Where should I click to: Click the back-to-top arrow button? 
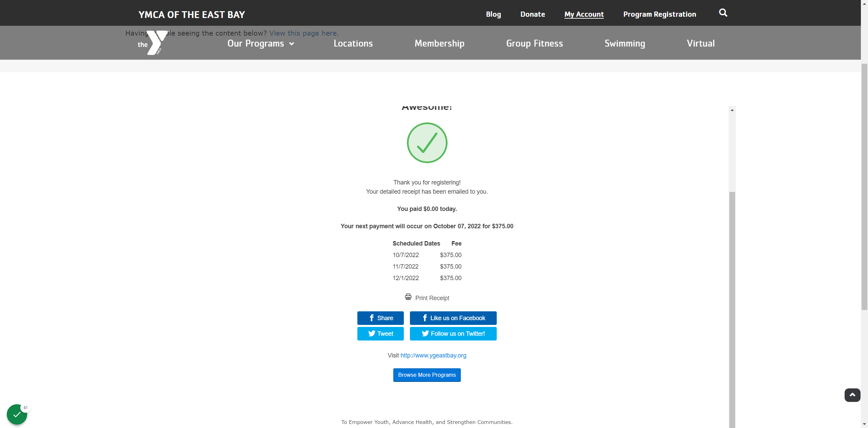coord(852,395)
